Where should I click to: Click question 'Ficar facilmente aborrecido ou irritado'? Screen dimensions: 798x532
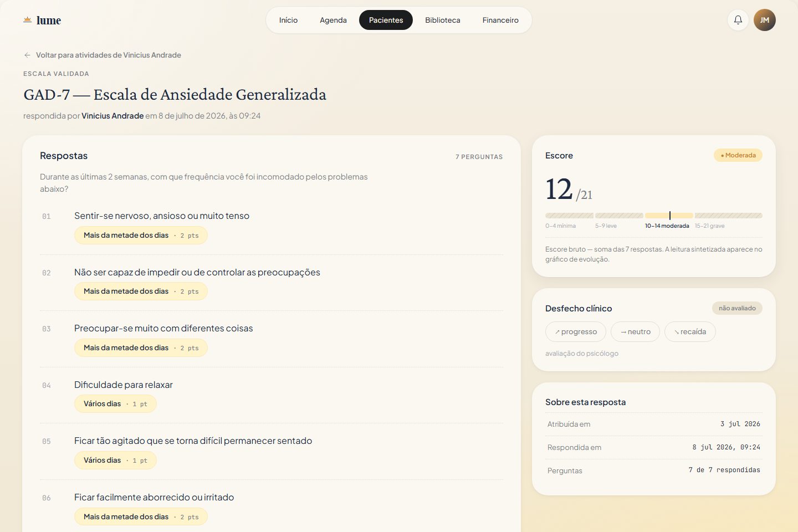tap(154, 497)
